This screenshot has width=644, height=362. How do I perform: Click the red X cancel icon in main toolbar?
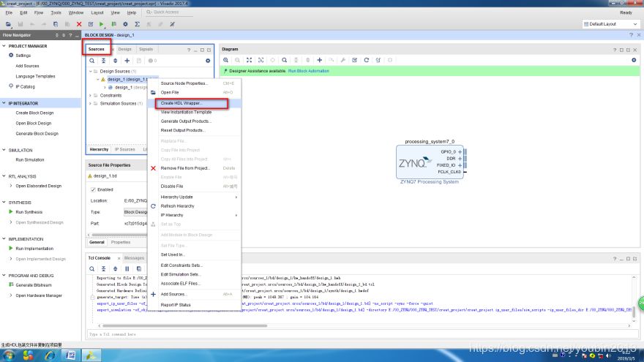79,24
